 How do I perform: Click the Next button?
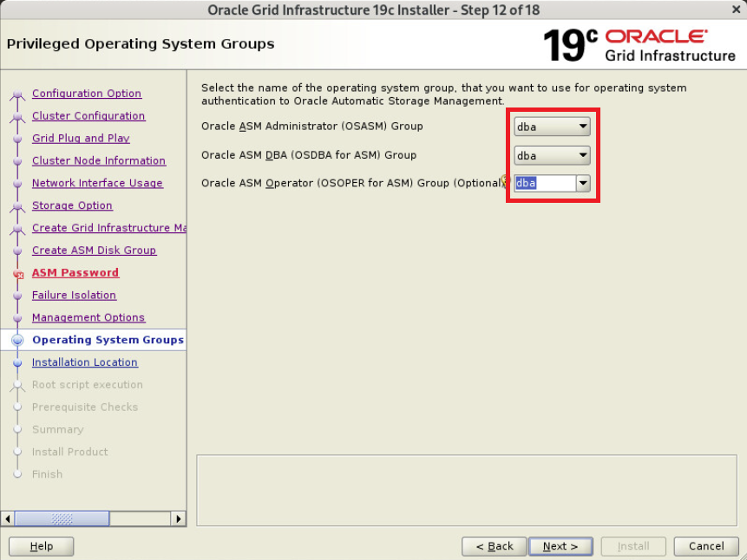tap(560, 546)
